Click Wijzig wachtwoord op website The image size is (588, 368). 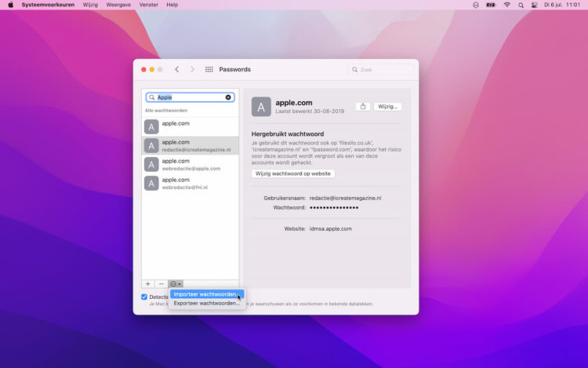click(x=293, y=173)
